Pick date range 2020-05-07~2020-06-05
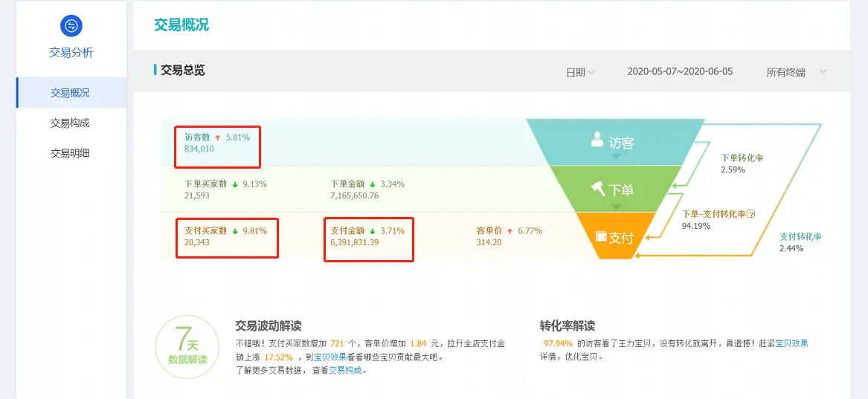Viewport: 868px width, 399px height. click(680, 72)
